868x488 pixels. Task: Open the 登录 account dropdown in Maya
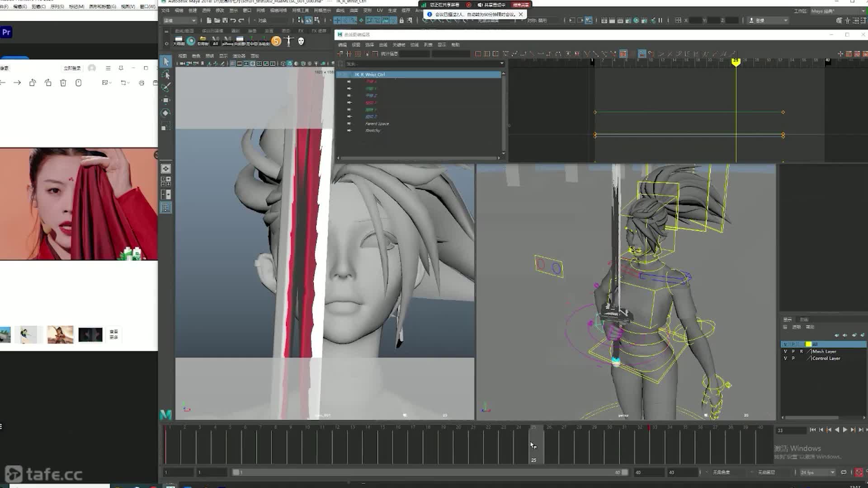click(x=768, y=20)
